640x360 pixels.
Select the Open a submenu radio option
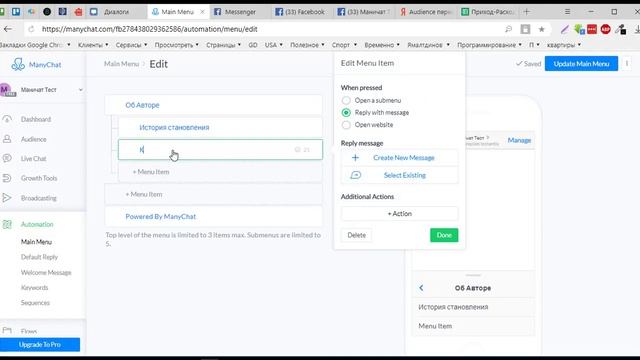[346, 100]
